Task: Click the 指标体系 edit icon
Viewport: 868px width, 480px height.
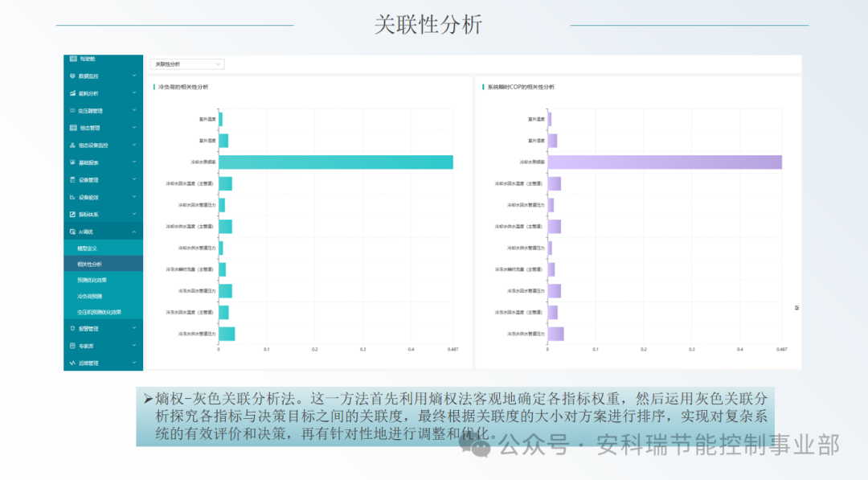Action: [x=72, y=214]
